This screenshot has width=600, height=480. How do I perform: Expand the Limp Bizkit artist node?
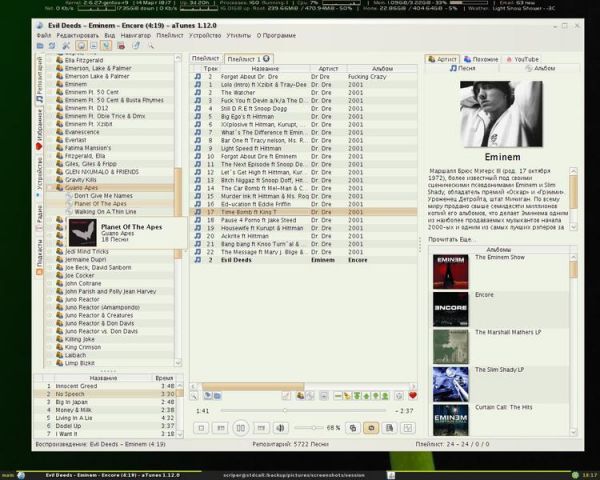50,363
